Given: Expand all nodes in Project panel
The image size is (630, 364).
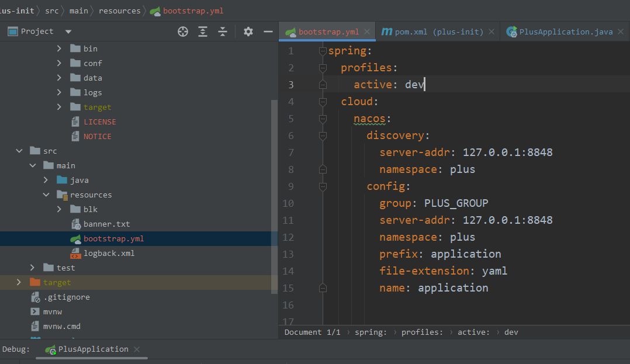Looking at the screenshot, I should [203, 32].
